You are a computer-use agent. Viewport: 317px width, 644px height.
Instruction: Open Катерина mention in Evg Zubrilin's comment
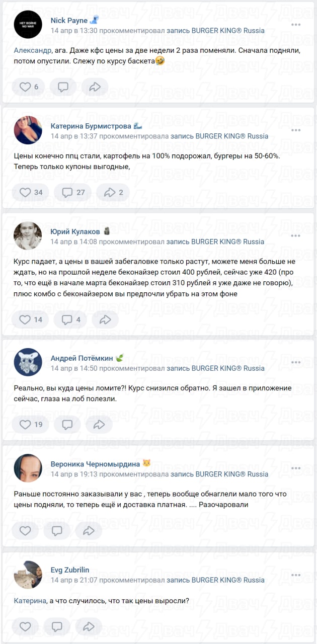30,601
